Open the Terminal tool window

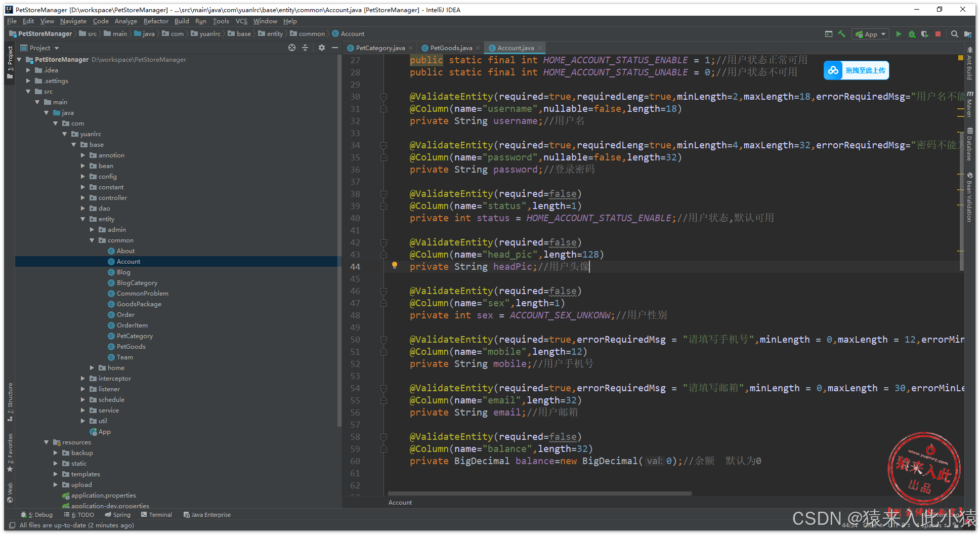pyautogui.click(x=157, y=515)
